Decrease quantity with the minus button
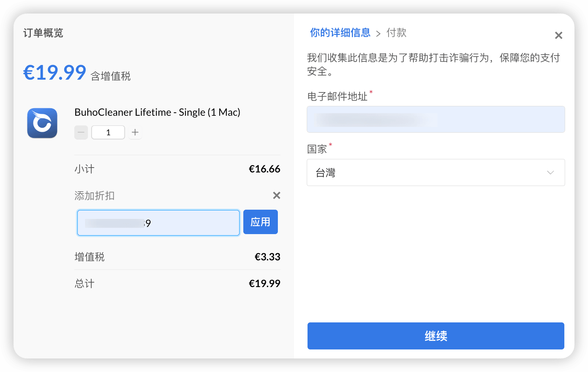Image resolution: width=588 pixels, height=372 pixels. tap(81, 132)
